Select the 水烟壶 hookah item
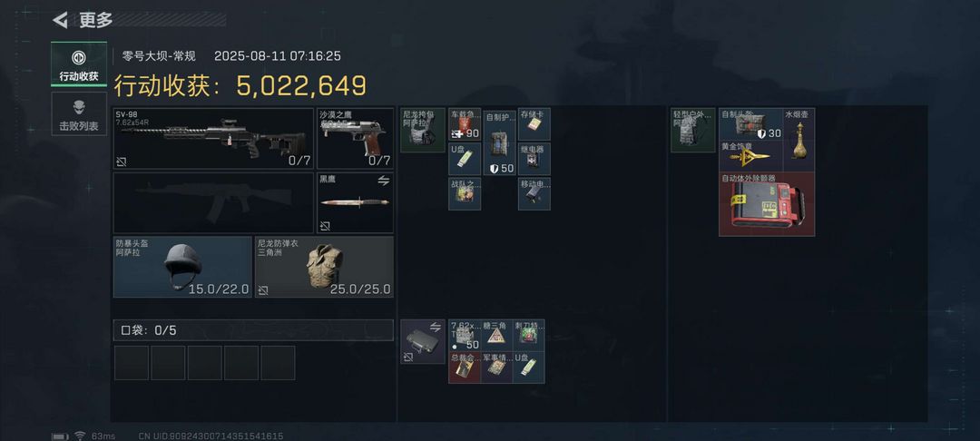 pos(799,140)
